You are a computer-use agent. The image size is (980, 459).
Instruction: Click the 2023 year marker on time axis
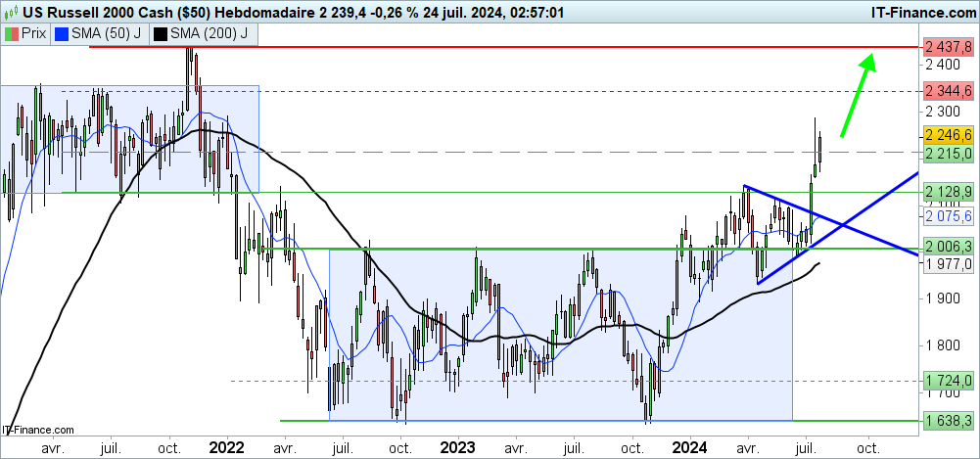(456, 445)
